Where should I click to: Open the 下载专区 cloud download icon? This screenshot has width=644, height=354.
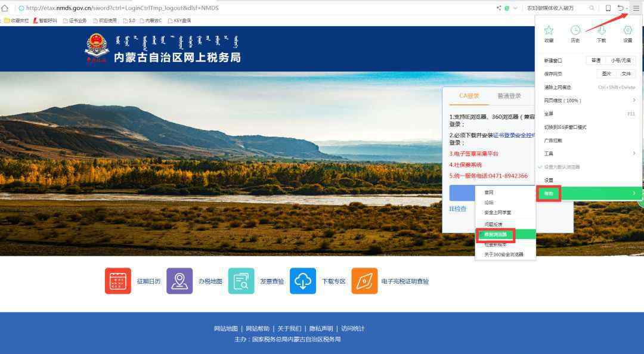tap(303, 281)
